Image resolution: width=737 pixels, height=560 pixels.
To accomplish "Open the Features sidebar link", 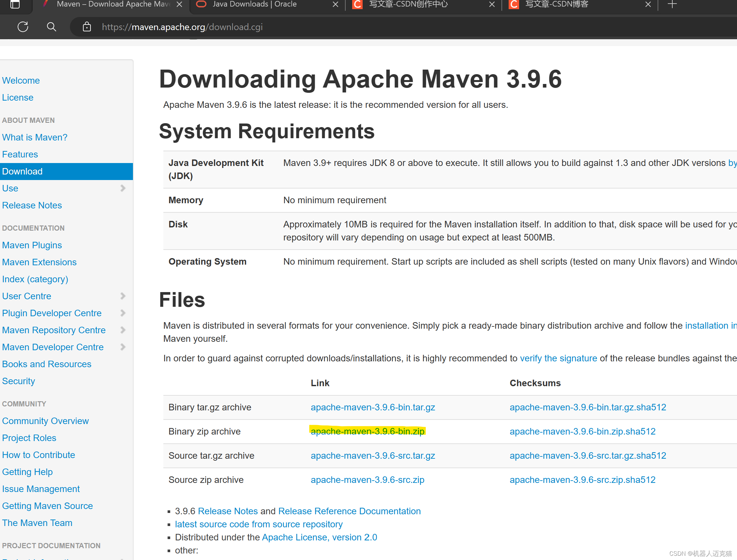I will (20, 154).
